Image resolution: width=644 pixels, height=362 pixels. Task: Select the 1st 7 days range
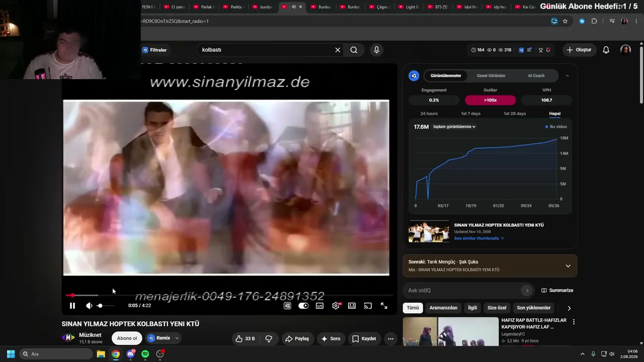pyautogui.click(x=471, y=114)
